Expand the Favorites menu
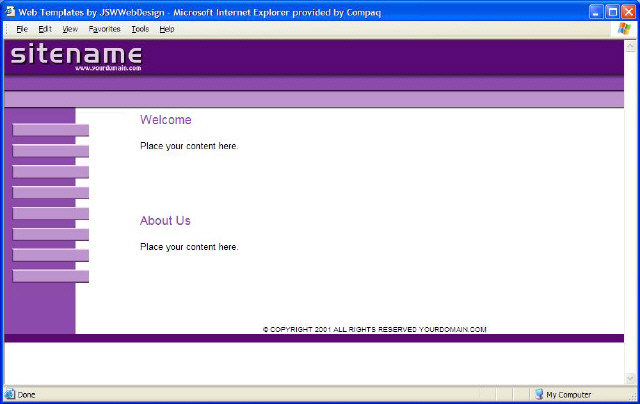 click(x=104, y=29)
